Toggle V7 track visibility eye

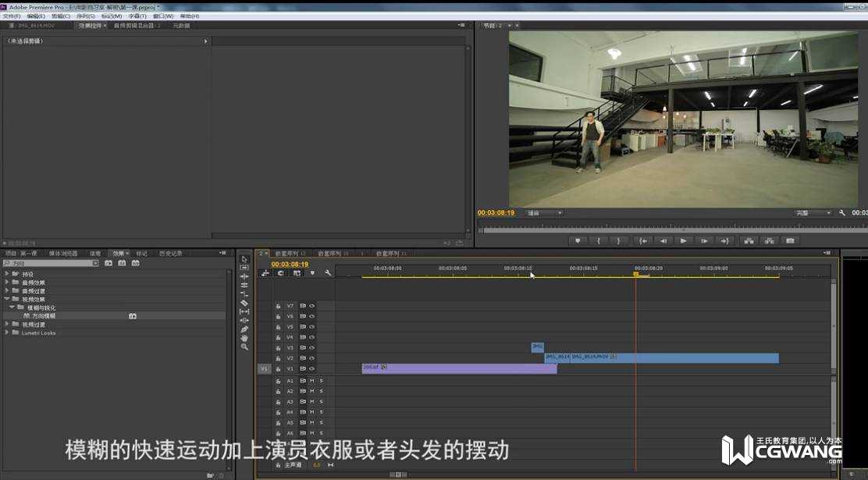(312, 306)
